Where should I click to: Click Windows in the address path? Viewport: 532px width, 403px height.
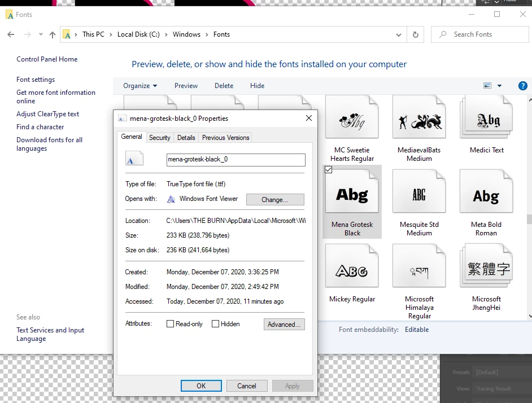(x=186, y=34)
